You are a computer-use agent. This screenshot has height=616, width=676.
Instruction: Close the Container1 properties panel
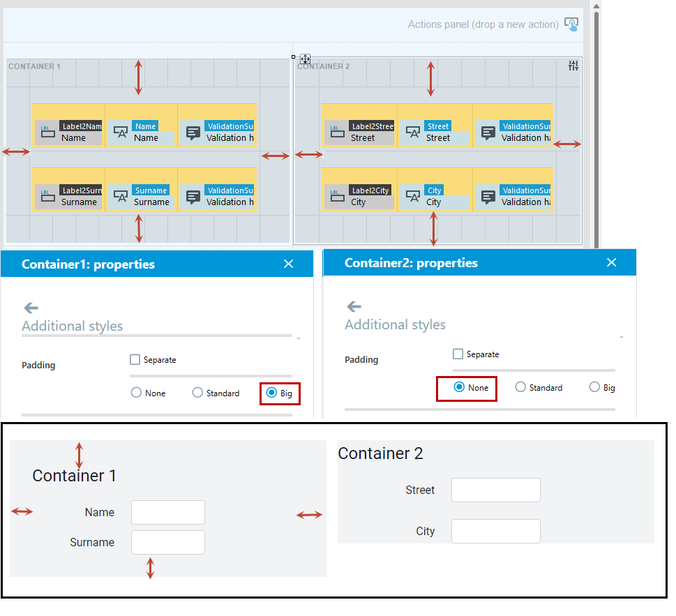[288, 264]
